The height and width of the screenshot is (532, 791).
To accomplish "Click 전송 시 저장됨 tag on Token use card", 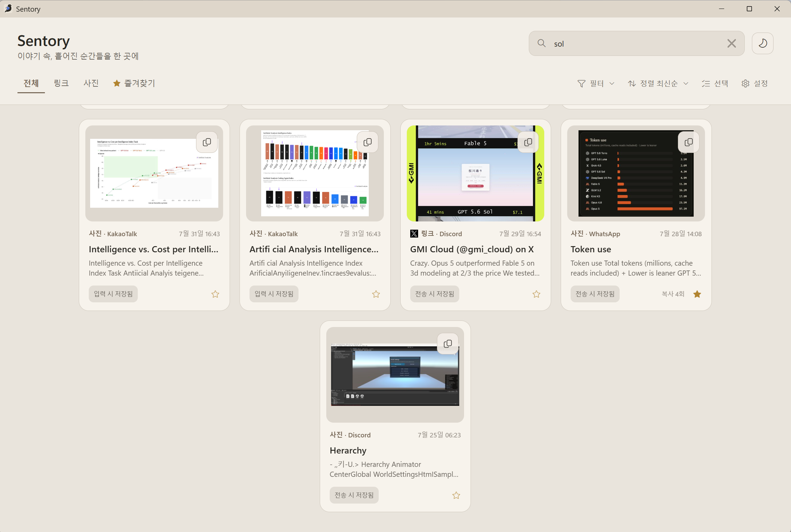I will pyautogui.click(x=595, y=294).
